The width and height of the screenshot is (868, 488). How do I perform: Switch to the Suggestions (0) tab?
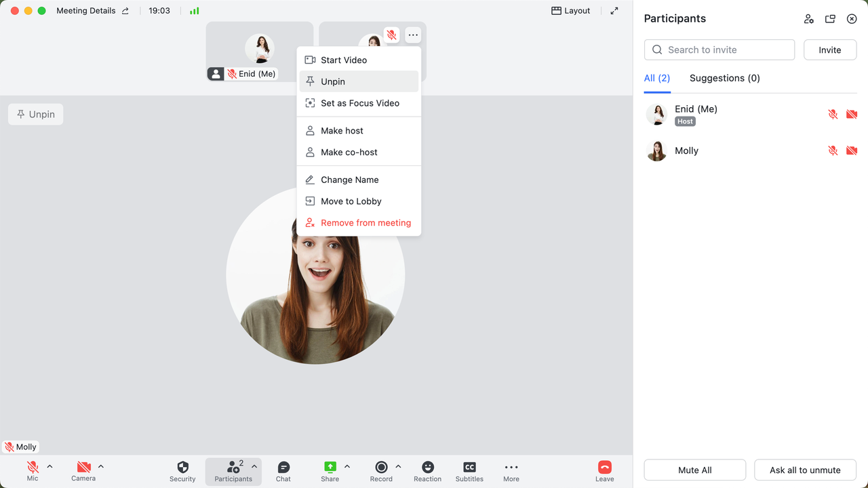724,78
